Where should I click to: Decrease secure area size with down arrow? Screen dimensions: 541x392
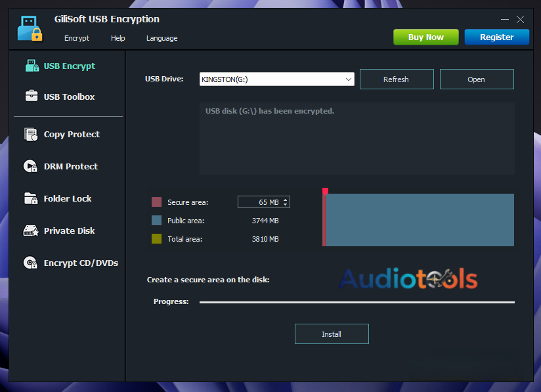(x=286, y=204)
